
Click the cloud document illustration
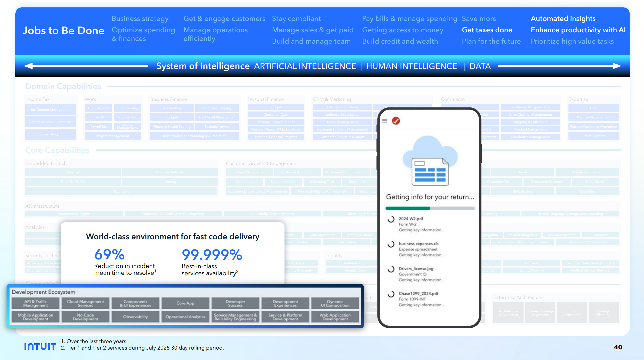[430, 161]
